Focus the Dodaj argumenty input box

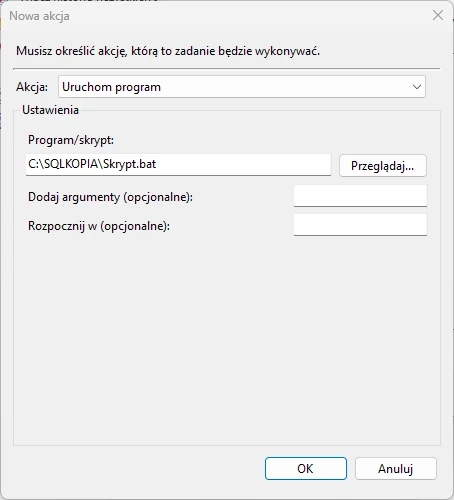[360, 196]
